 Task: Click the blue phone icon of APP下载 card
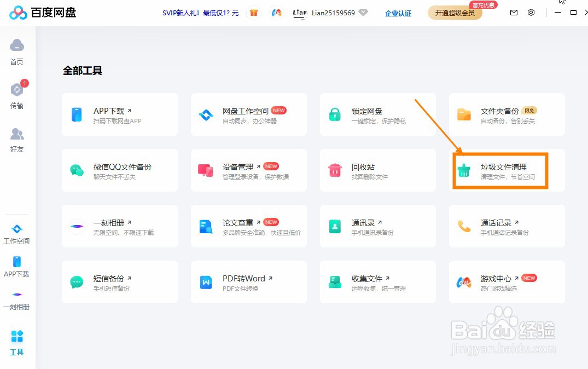click(x=77, y=114)
